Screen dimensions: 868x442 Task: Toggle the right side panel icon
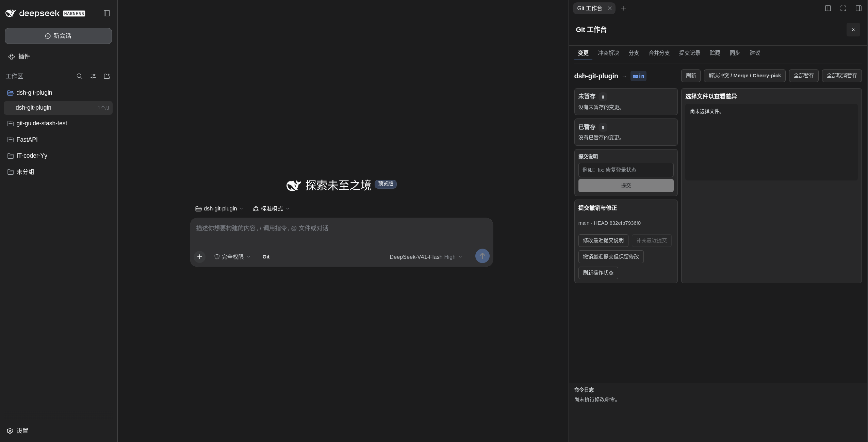tap(858, 8)
